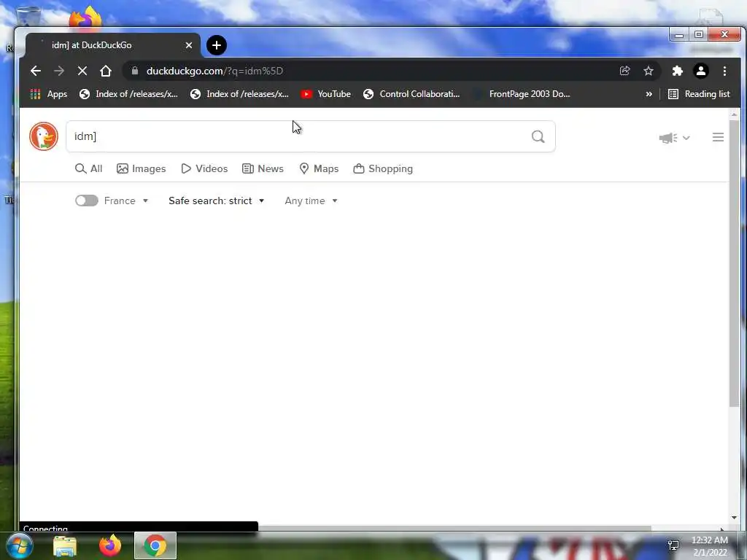Viewport: 747px width, 560px height.
Task: Open the FrontPage 2003 Do... bookmark
Action: (522, 94)
